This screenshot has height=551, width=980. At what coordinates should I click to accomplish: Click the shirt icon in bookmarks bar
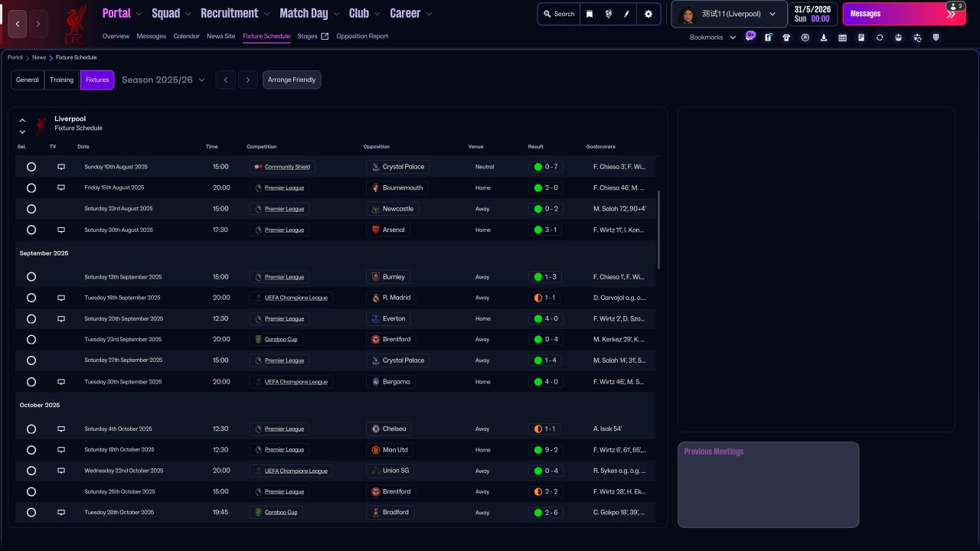coord(786,37)
